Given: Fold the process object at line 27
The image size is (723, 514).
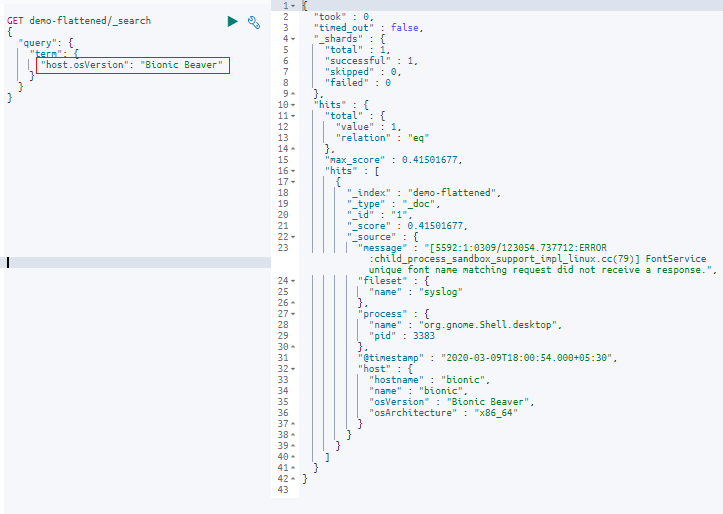Looking at the screenshot, I should pyautogui.click(x=293, y=314).
